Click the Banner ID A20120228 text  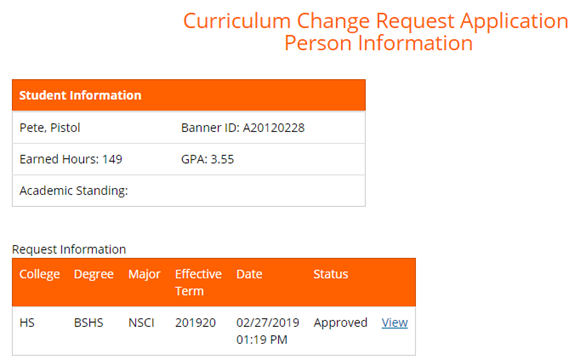(243, 128)
